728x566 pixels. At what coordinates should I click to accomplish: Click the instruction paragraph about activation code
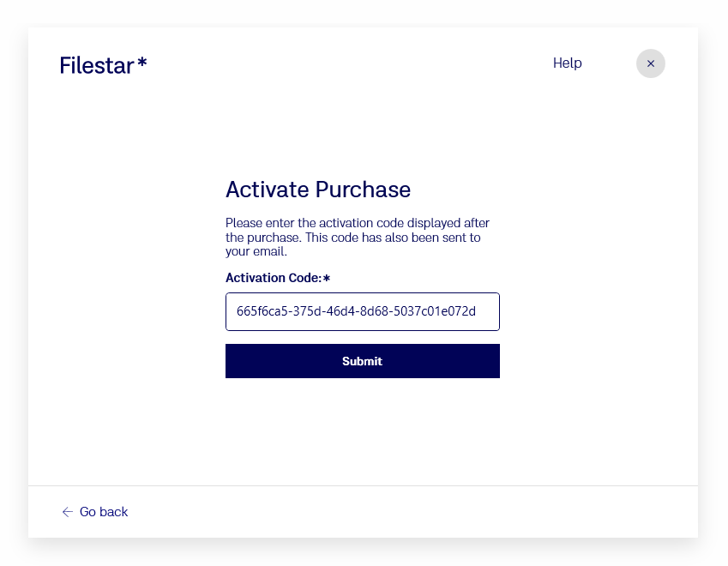click(357, 238)
